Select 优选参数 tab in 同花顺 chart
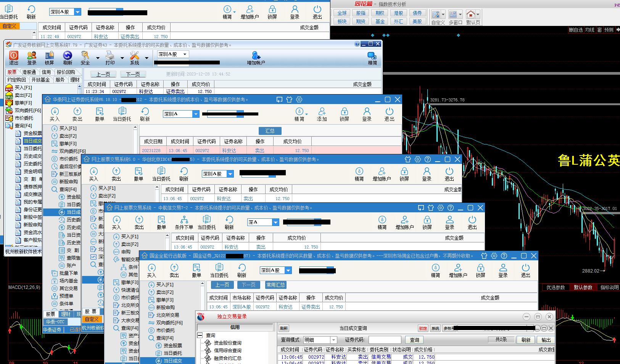620x364 pixels. click(x=556, y=287)
